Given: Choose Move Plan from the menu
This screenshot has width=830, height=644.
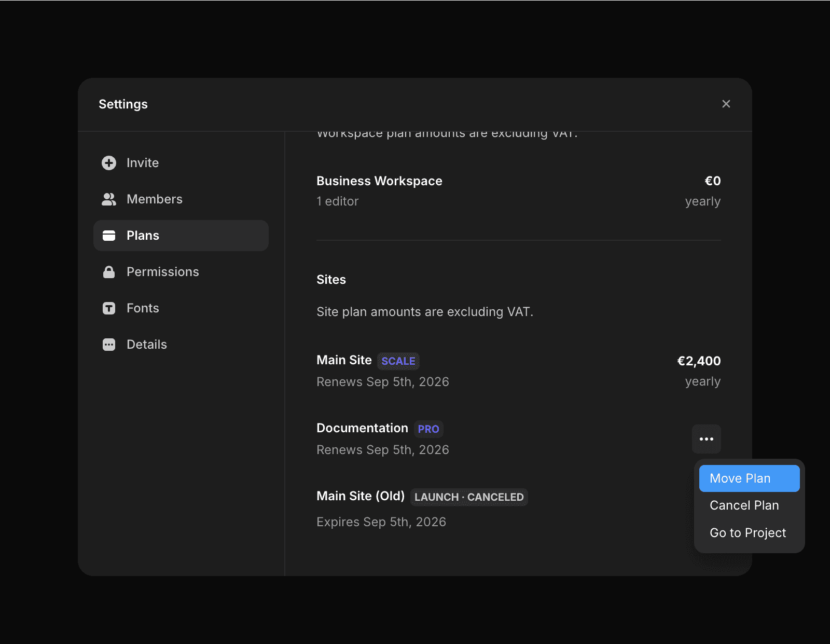Looking at the screenshot, I should click(749, 478).
